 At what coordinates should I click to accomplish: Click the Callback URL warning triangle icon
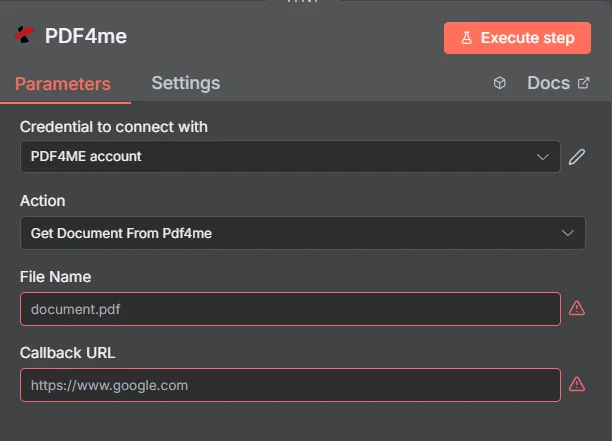tap(576, 384)
